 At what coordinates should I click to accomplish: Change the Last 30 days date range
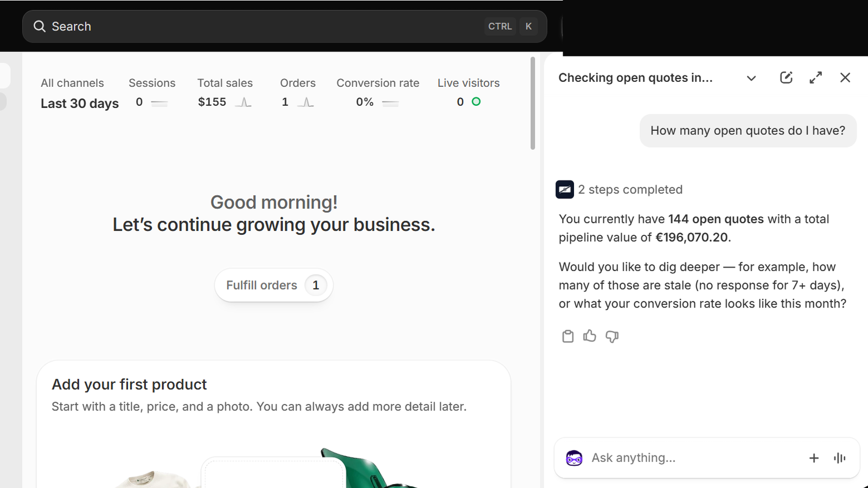[x=80, y=104]
